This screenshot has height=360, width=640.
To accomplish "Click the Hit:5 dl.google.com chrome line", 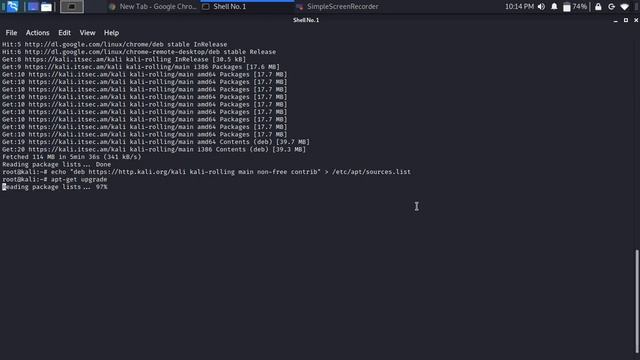I will pos(115,44).
